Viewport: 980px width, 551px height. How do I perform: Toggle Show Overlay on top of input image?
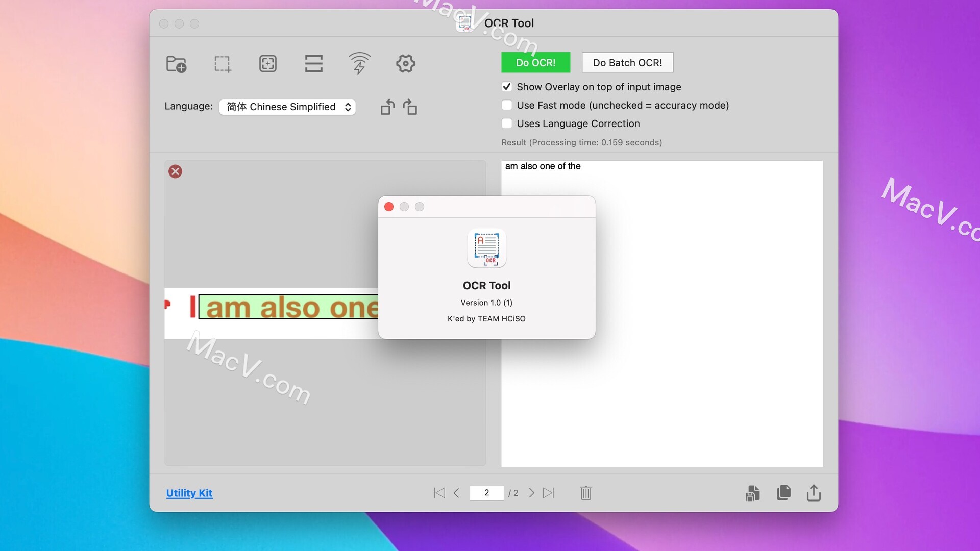(x=506, y=87)
